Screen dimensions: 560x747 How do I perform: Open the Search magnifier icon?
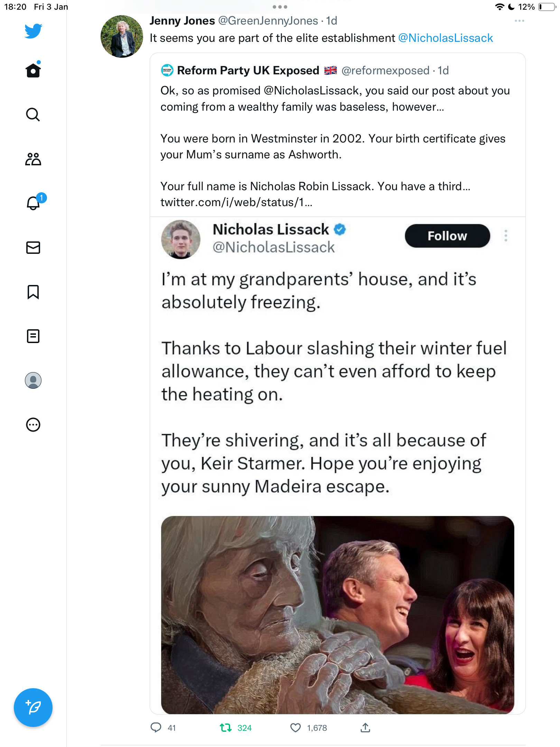pos(33,114)
